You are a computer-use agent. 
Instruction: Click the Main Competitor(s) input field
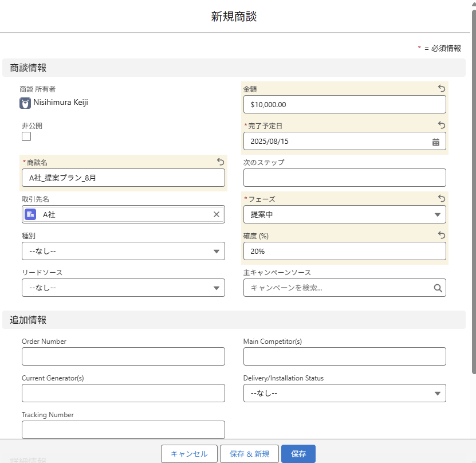[x=345, y=356]
